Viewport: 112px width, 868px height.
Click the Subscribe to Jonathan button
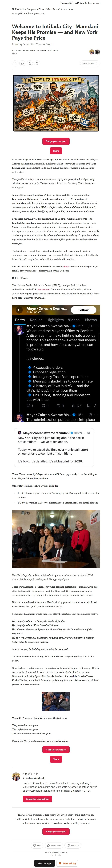[37, 799]
